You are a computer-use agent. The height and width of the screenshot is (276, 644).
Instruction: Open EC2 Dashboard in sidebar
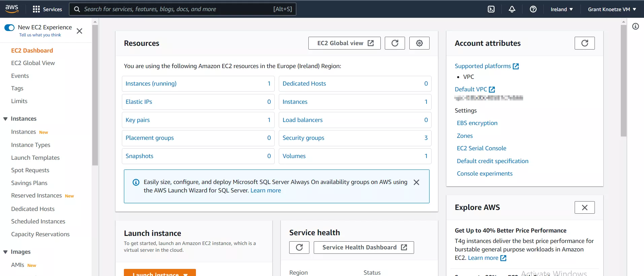pyautogui.click(x=32, y=51)
